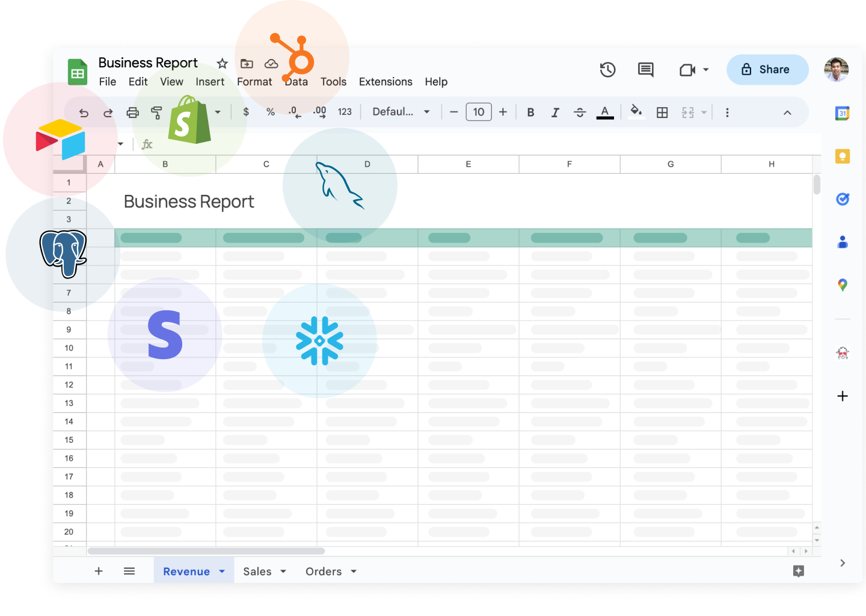Viewport: 866px width, 616px height.
Task: Start a meeting with camera icon
Action: 687,70
